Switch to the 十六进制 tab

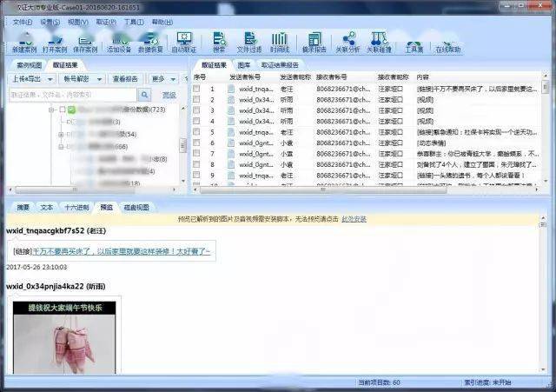(76, 208)
